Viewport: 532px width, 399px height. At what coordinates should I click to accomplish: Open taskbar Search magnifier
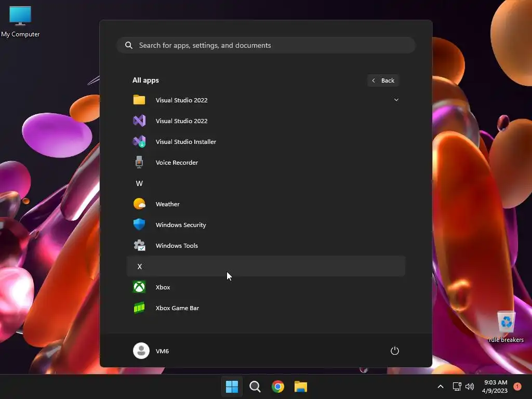[255, 387]
